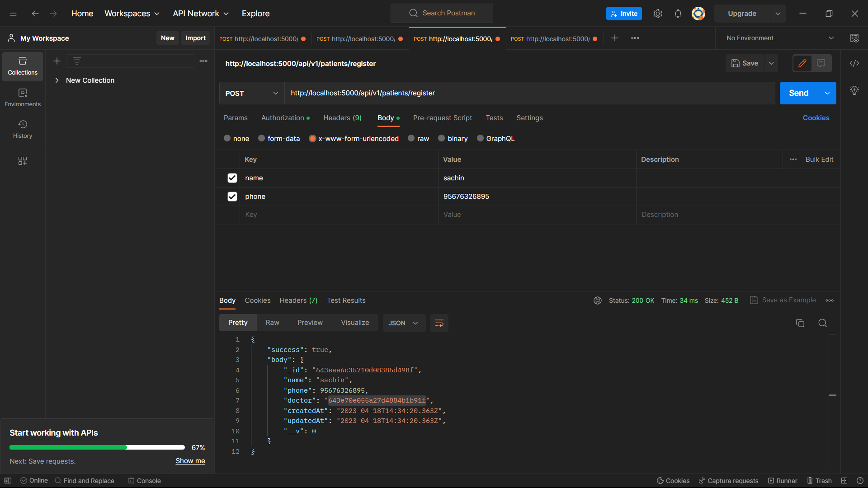Image resolution: width=868 pixels, height=488 pixels.
Task: Click the Show me link
Action: coord(190,461)
